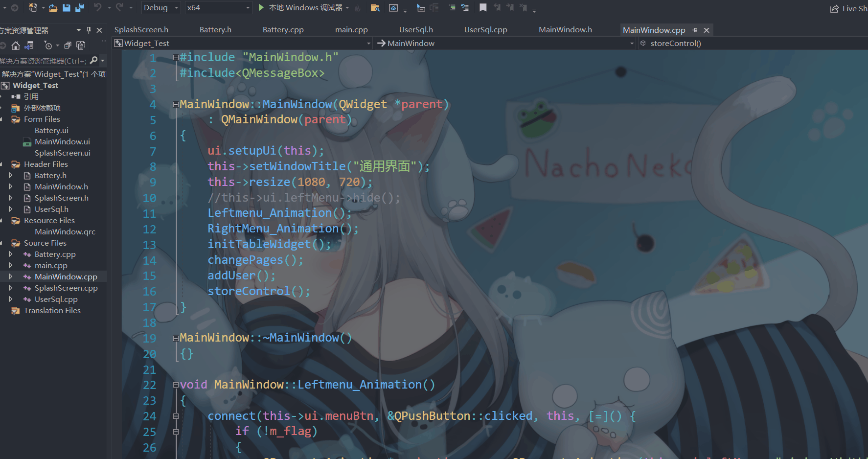This screenshot has width=868, height=459.
Task: Click the Live Share icon
Action: point(835,9)
